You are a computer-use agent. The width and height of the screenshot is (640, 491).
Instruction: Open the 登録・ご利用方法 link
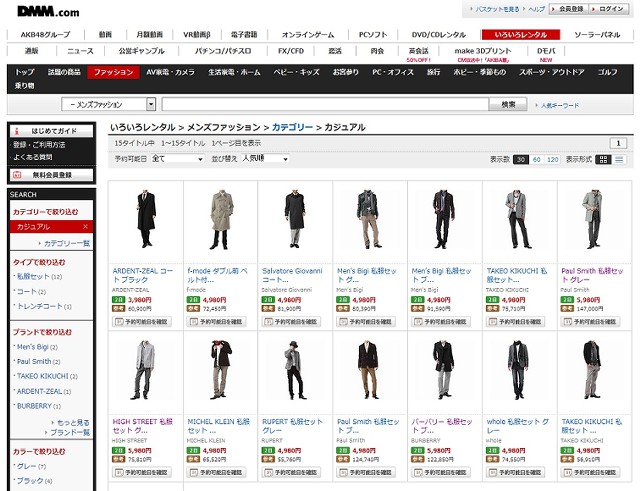[39, 144]
